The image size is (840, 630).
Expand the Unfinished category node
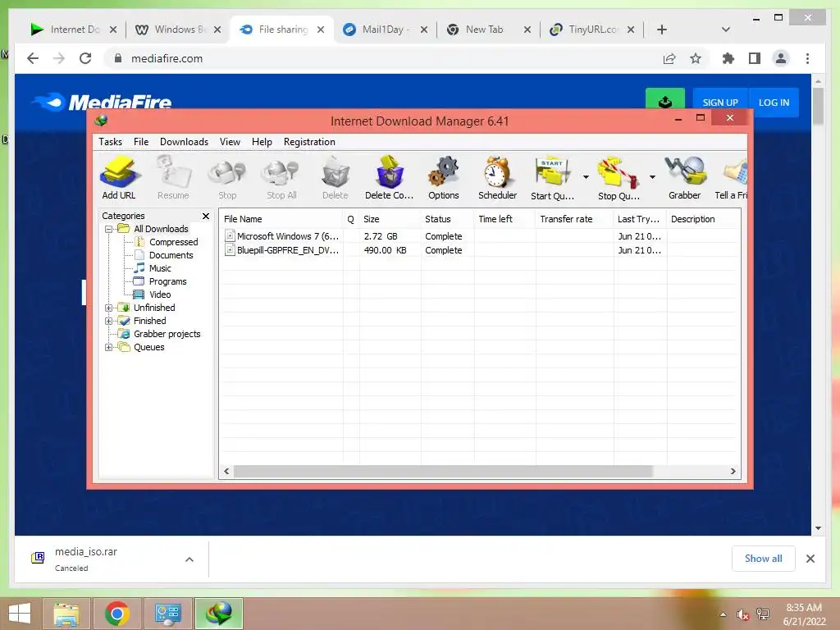point(109,308)
